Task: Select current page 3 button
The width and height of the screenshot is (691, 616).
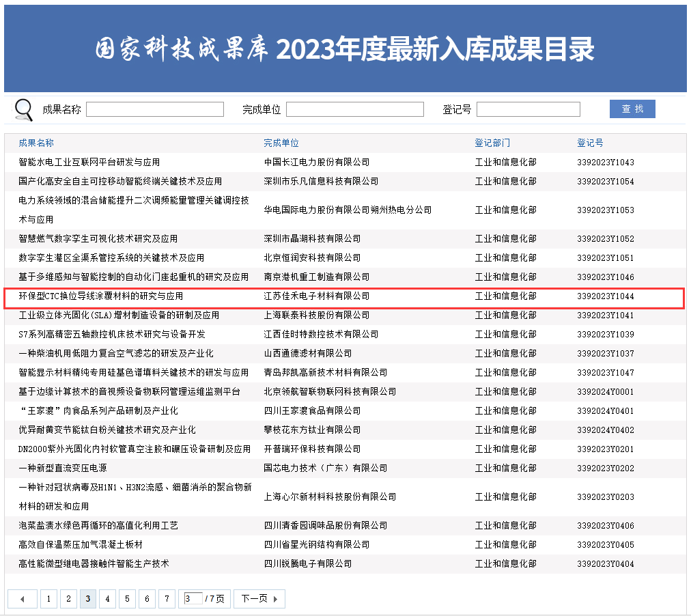Action: 87,599
